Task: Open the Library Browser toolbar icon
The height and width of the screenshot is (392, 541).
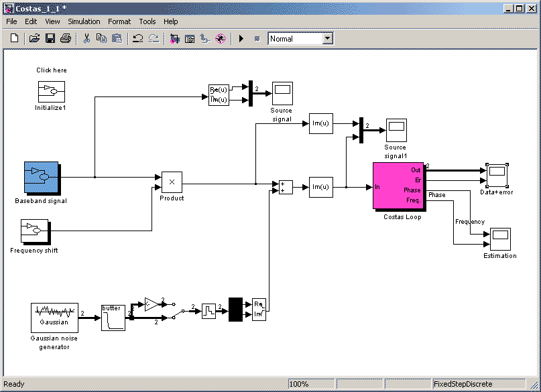Action: point(174,39)
